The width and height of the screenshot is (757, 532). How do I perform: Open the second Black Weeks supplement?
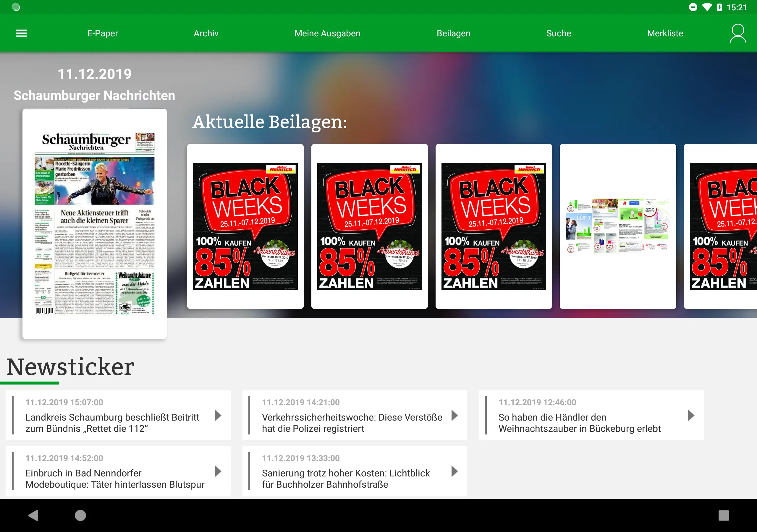coord(369,226)
